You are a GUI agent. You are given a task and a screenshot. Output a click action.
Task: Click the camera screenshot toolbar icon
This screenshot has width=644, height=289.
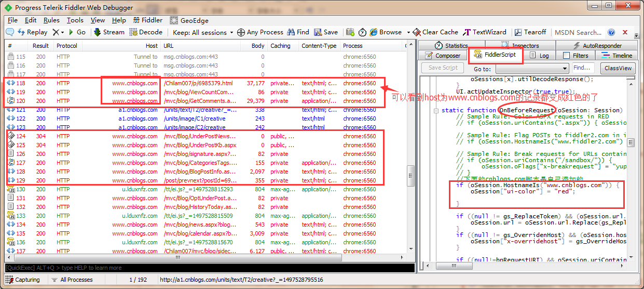(x=350, y=32)
